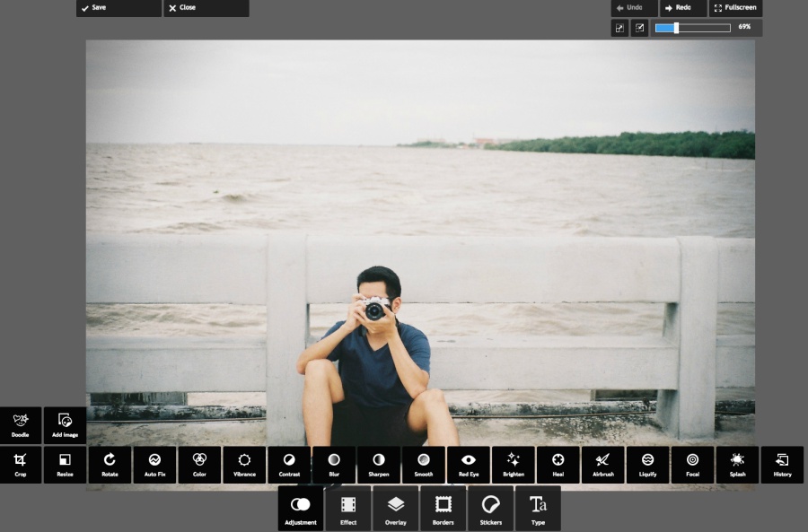
Task: Switch to the Effect tab
Action: tap(348, 509)
